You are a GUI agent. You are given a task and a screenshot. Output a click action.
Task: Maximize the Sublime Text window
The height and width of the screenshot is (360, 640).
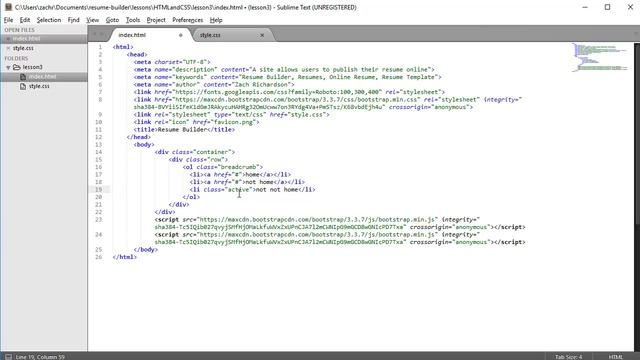[x=607, y=7]
